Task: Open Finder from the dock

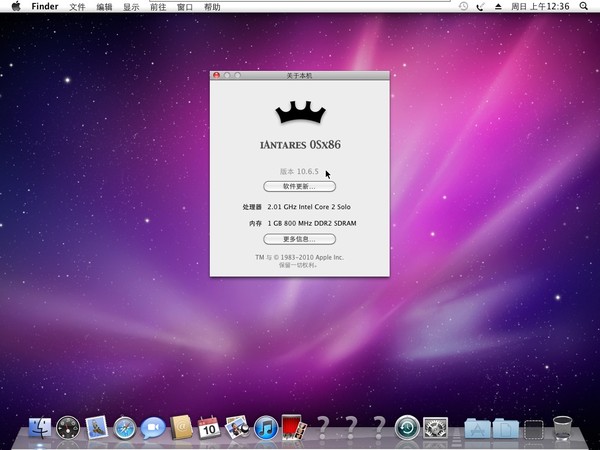Action: point(40,430)
